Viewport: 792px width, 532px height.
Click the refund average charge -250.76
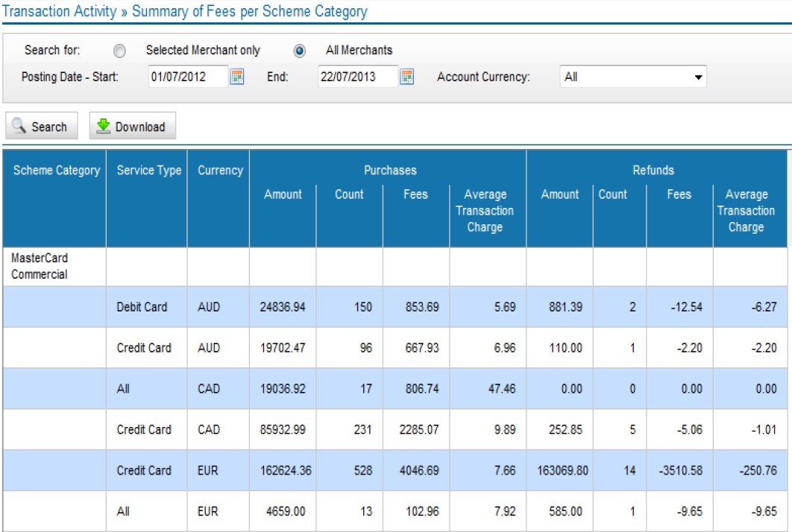[758, 470]
